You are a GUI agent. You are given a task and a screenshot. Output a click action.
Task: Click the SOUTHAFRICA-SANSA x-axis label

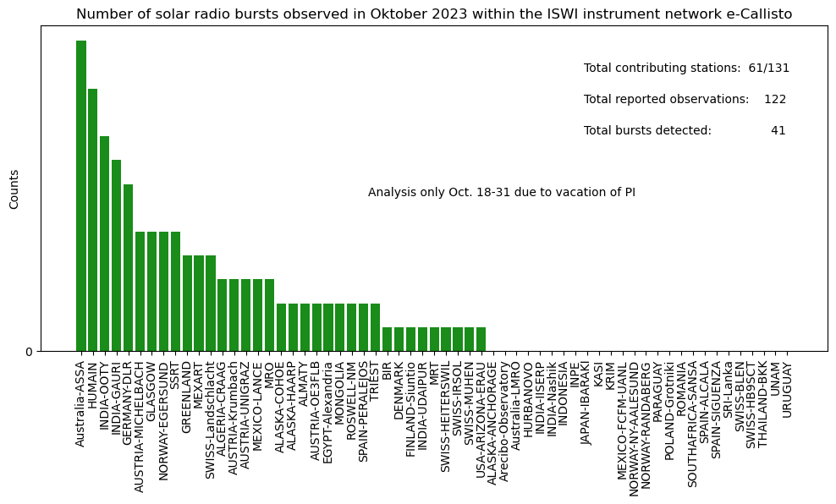tap(692, 422)
